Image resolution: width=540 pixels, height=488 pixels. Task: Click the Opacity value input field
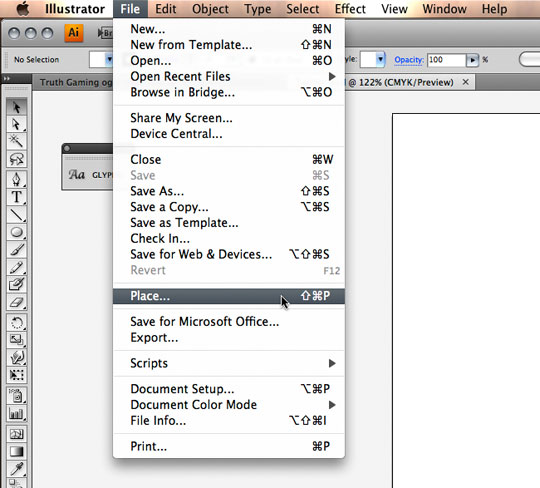pos(446,60)
